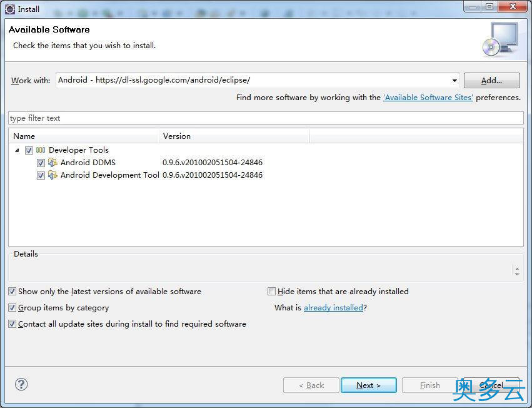Click Android DDMS version 0.9.6 text
The width and height of the screenshot is (532, 408).
point(213,163)
